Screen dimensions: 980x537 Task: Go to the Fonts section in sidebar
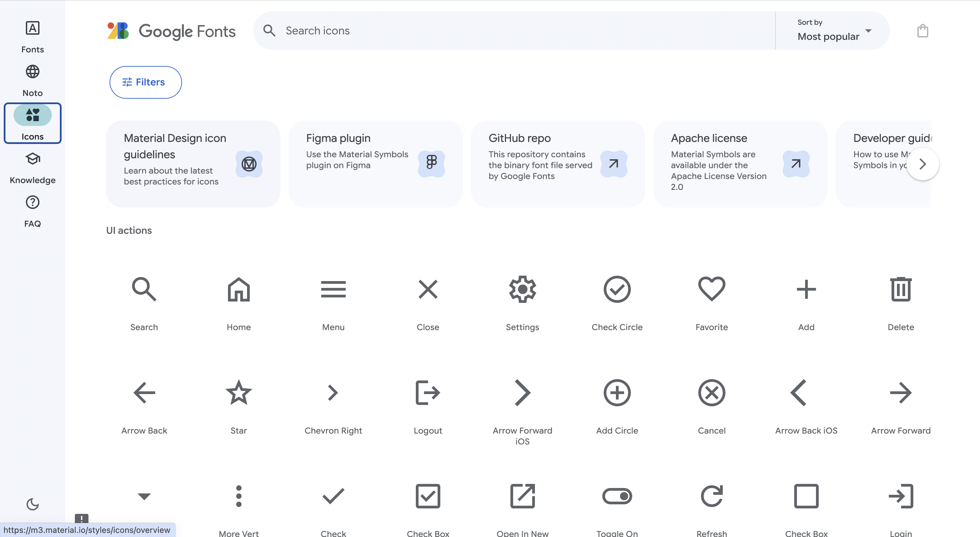(32, 37)
